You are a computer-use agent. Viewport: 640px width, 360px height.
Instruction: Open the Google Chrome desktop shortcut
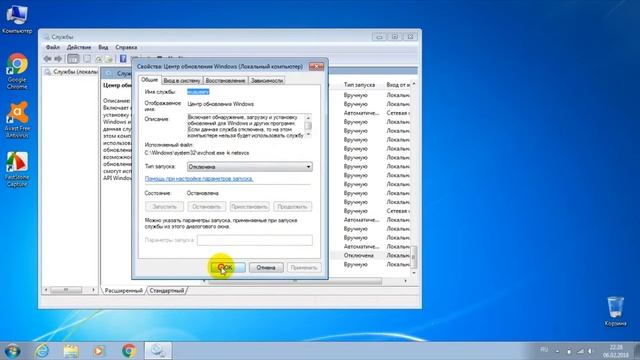17,71
